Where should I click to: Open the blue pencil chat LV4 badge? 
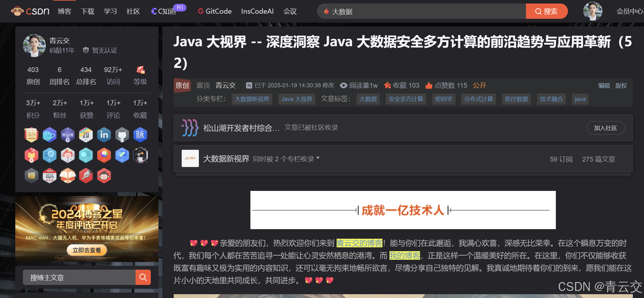[x=122, y=155]
